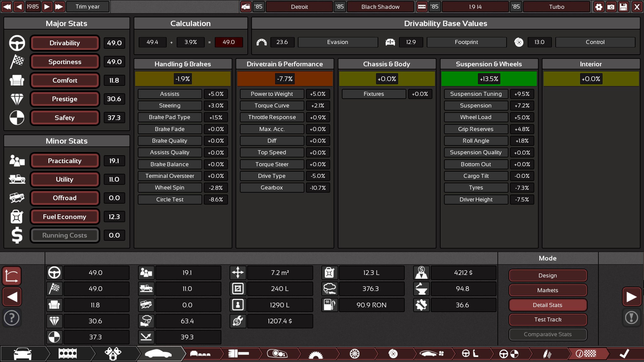Click the 90.9 RON fuel value
Viewport: 644px width, 362px height.
(371, 305)
